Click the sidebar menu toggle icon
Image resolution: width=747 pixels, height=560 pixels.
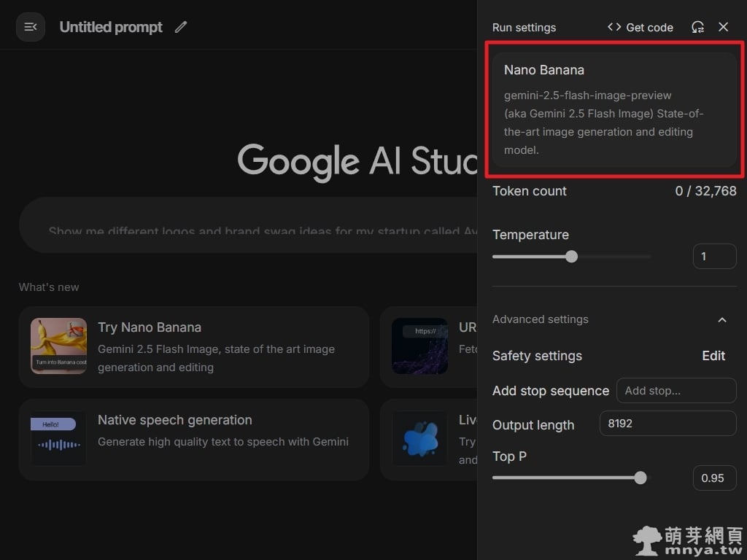coord(31,27)
